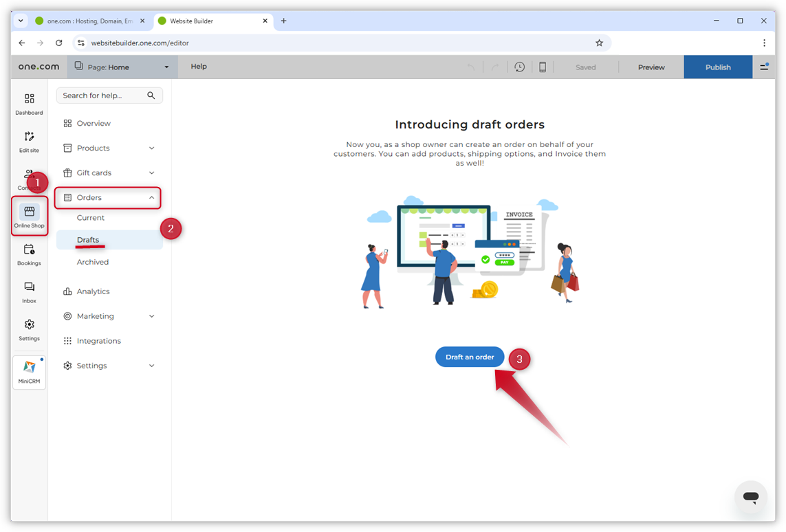Screen dimensions: 786x532
Task: Select the Edit site icon
Action: pyautogui.click(x=29, y=141)
